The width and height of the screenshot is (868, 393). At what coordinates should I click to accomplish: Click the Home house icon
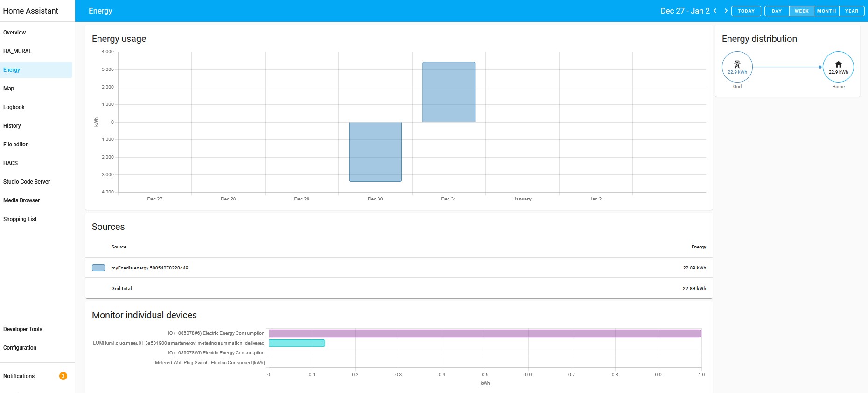[838, 64]
